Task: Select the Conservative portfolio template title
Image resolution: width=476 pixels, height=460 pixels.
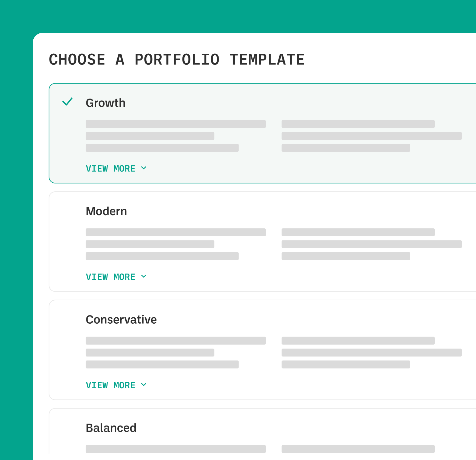Action: [121, 320]
